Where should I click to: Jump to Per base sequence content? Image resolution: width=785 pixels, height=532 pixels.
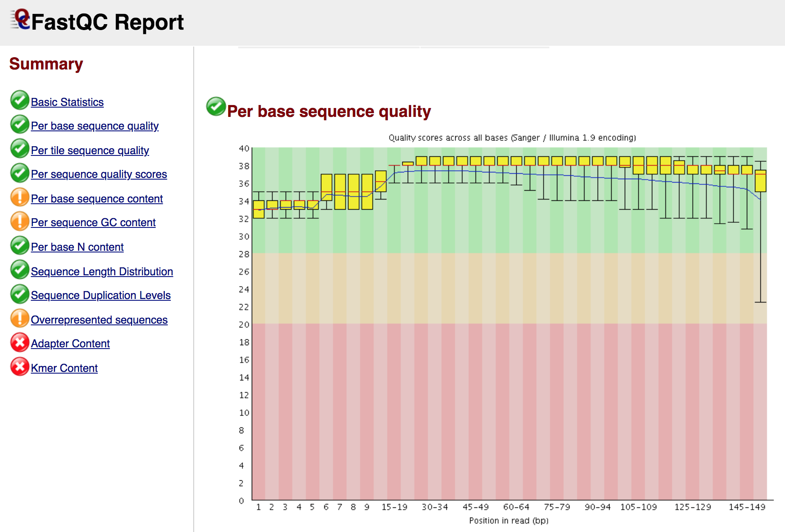97,199
